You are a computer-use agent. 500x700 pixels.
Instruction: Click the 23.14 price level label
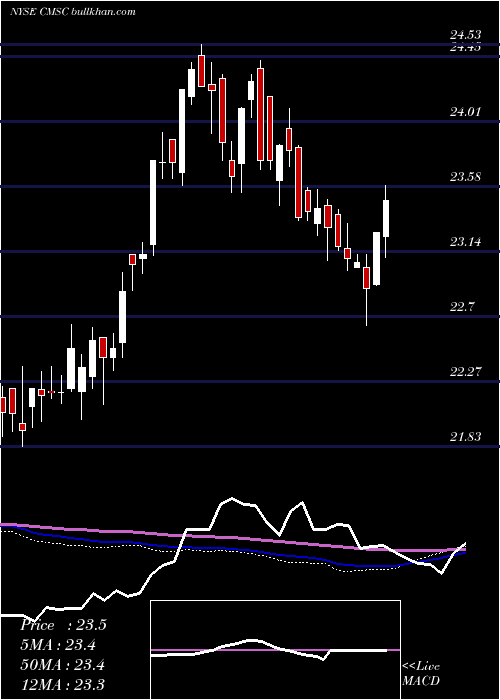(x=465, y=242)
